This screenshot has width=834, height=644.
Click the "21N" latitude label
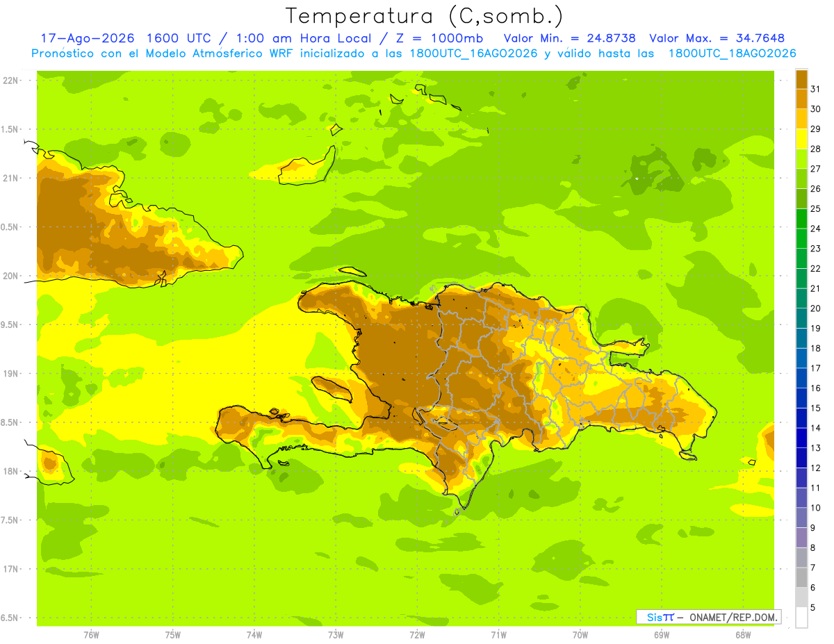tap(10, 178)
